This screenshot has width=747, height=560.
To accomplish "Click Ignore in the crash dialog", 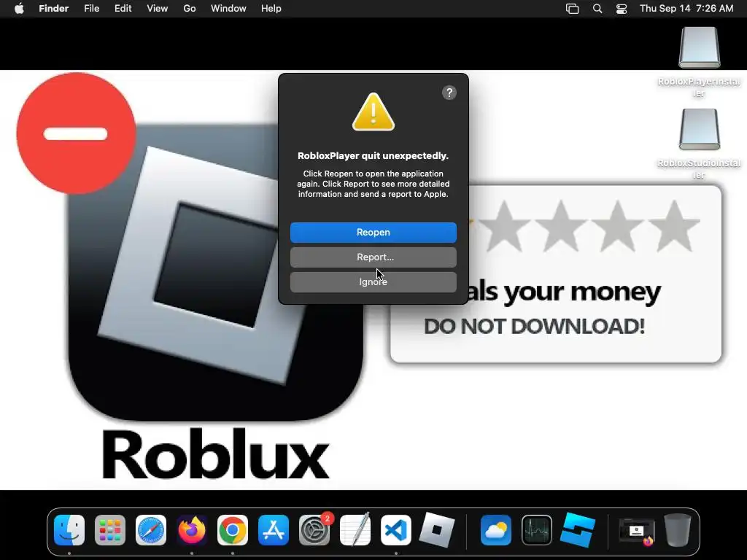I will click(373, 282).
